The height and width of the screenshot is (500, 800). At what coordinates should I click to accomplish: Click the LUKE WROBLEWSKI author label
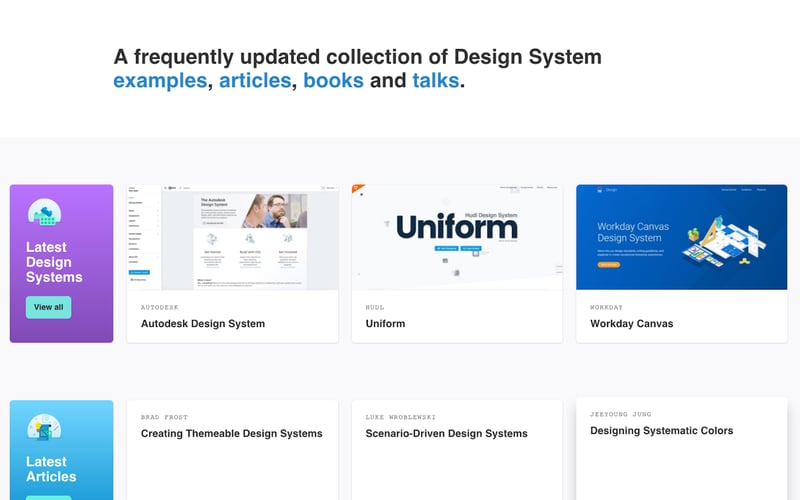pyautogui.click(x=401, y=417)
